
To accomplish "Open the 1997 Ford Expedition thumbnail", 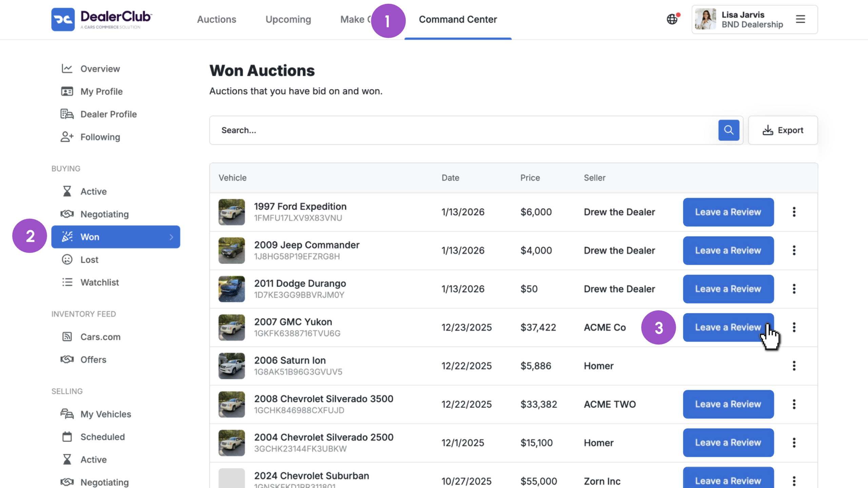I will 232,212.
